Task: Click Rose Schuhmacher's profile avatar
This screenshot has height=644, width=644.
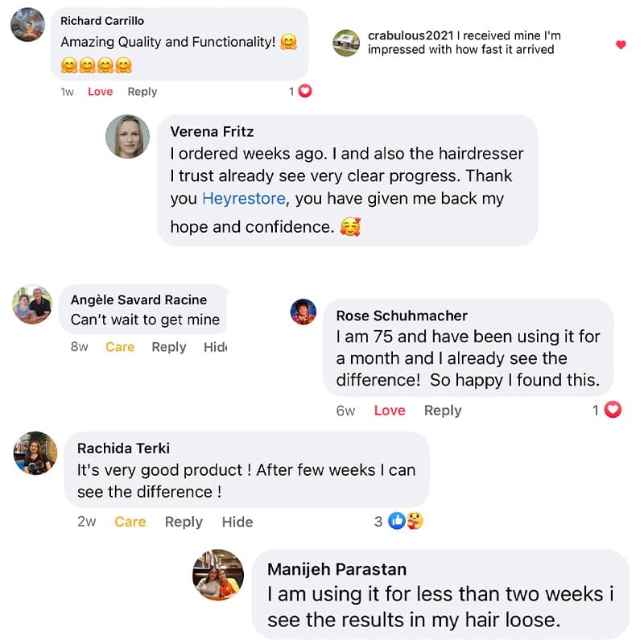Action: pyautogui.click(x=303, y=312)
